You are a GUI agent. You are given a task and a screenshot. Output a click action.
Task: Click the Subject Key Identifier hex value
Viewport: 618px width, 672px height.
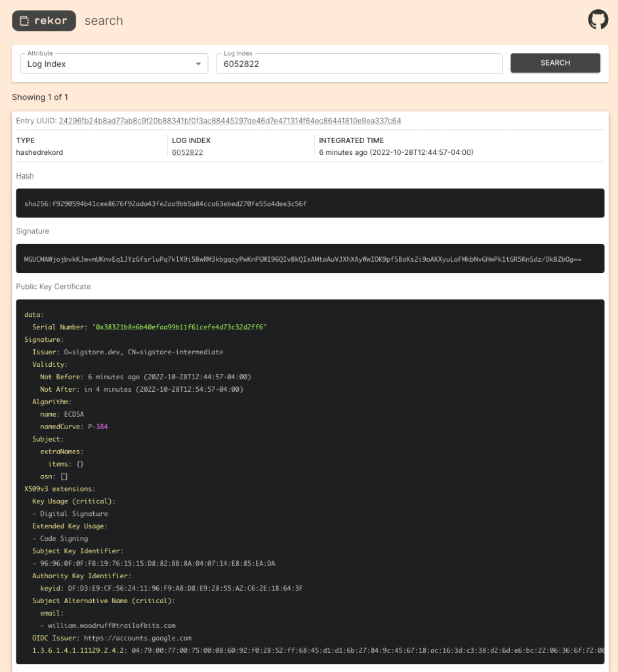[x=157, y=563]
